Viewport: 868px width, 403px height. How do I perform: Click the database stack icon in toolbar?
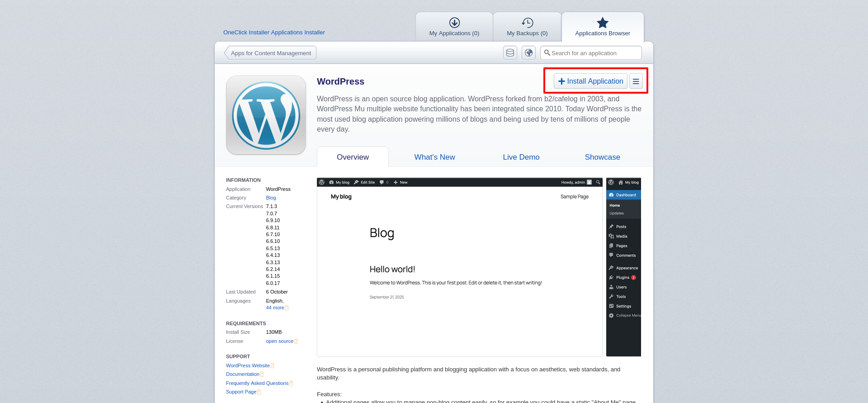click(x=510, y=53)
